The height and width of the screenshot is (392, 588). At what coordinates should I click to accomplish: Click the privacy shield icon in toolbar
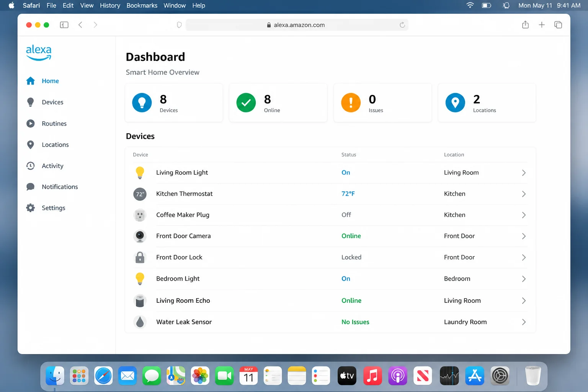179,25
